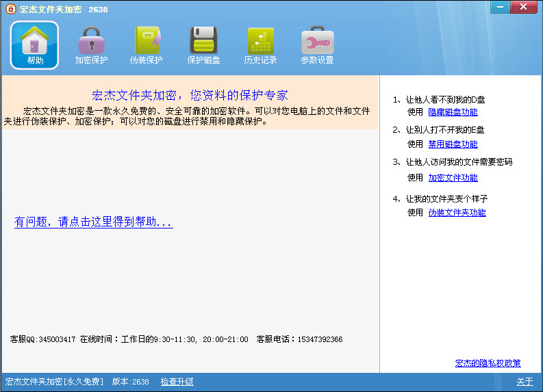Click 检查升级 in the status bar
The image size is (543, 392).
pyautogui.click(x=177, y=382)
